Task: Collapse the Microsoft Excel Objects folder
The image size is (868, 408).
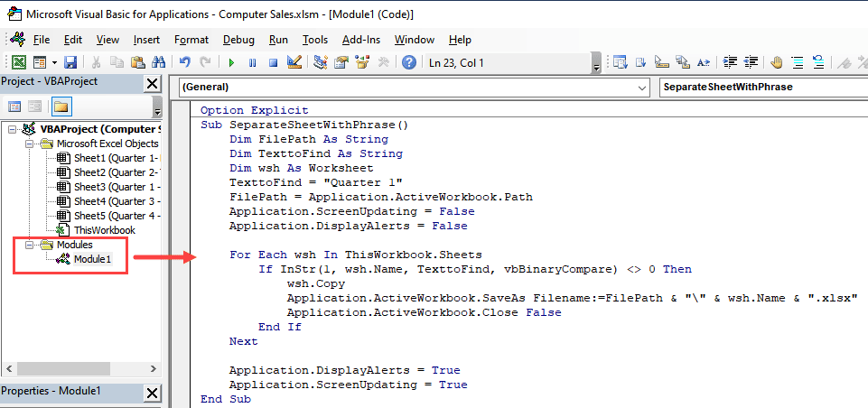Action: coord(29,144)
